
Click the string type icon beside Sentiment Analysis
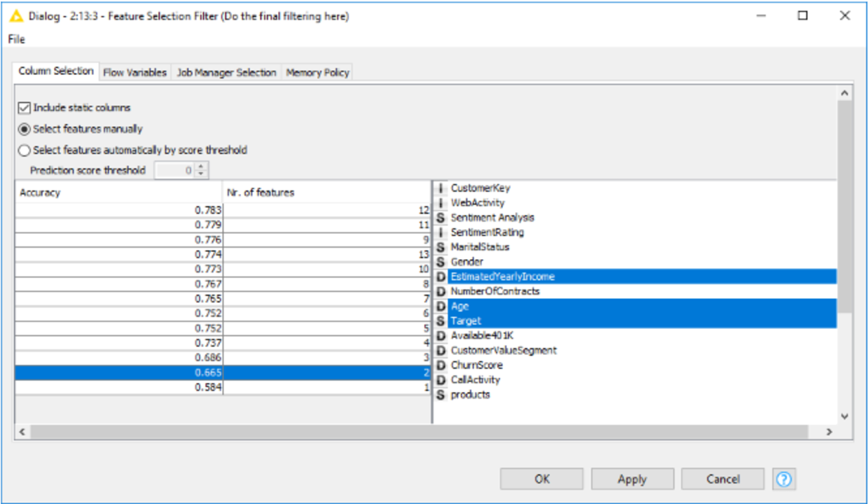(x=441, y=218)
